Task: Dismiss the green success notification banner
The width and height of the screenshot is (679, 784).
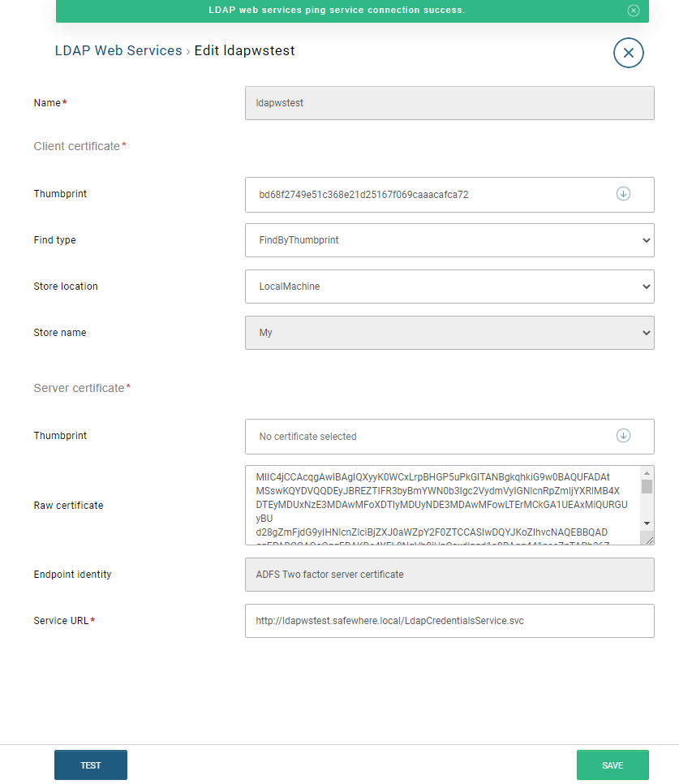Action: (635, 11)
